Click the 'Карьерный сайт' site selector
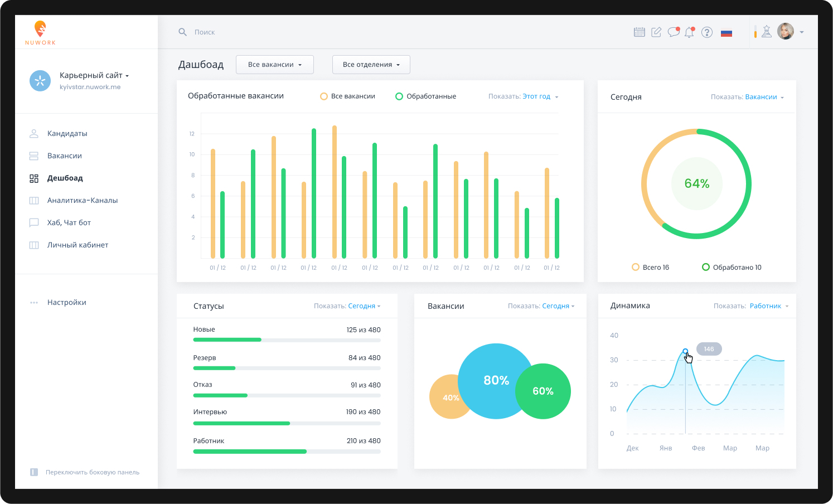833x504 pixels. tap(94, 76)
